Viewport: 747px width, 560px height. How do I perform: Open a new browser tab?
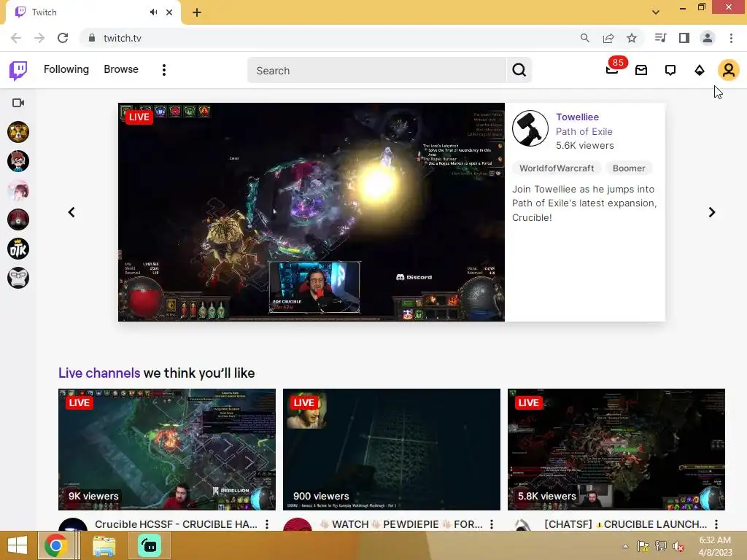[197, 12]
